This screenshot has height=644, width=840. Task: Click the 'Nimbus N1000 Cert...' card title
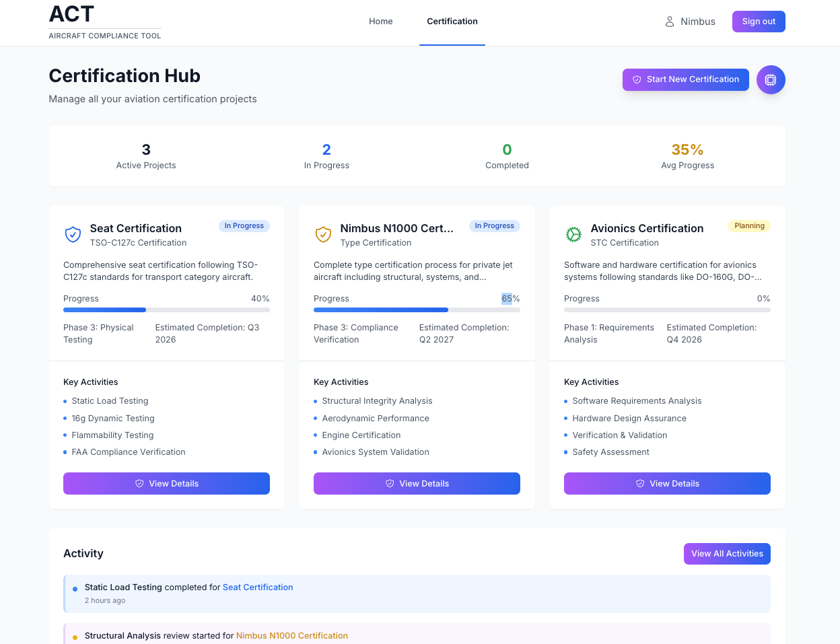coord(397,229)
